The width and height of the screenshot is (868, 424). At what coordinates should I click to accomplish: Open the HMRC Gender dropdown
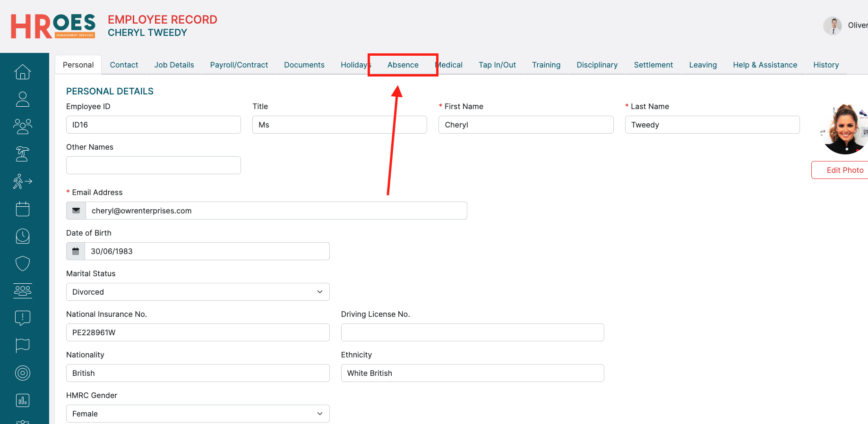[198, 414]
